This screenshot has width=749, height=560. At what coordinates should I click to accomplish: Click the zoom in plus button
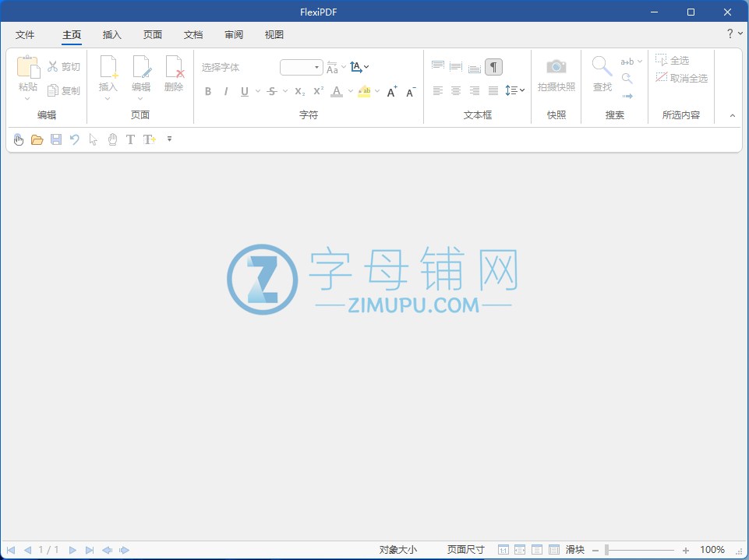point(685,551)
